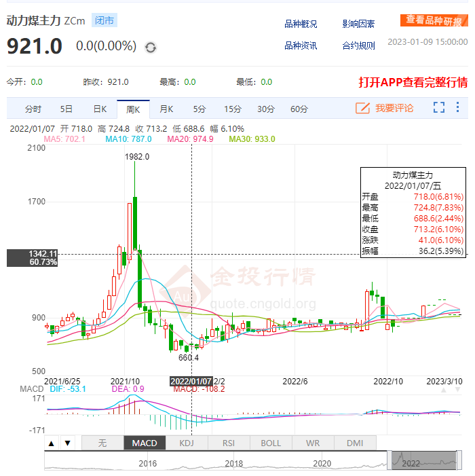Select the 周K chart tab
Image resolution: width=475 pixels, height=476 pixels.
point(133,109)
